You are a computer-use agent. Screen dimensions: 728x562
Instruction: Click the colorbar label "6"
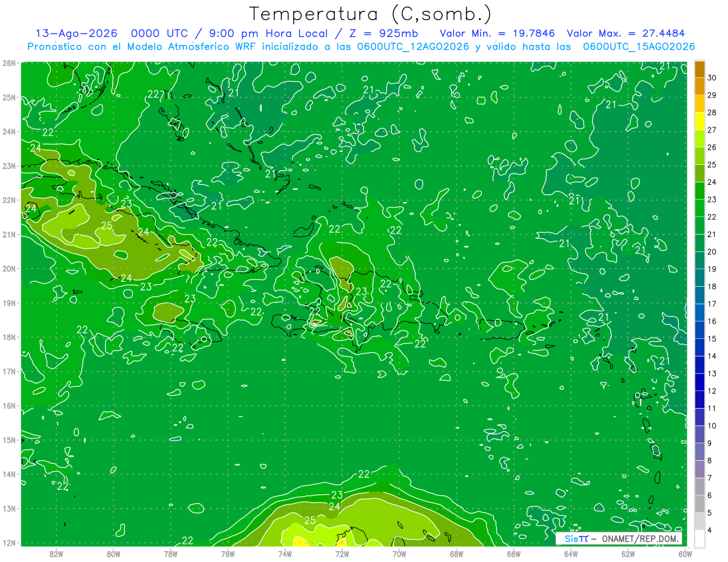click(709, 495)
